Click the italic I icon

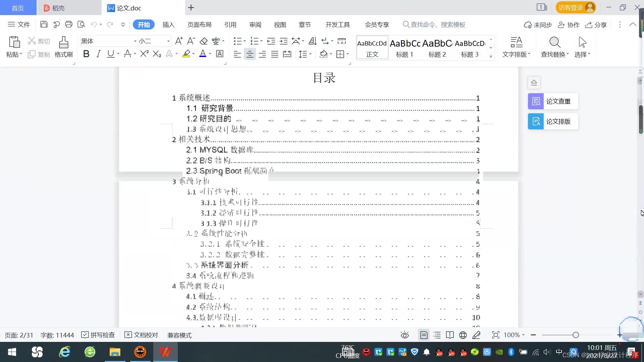point(98,54)
